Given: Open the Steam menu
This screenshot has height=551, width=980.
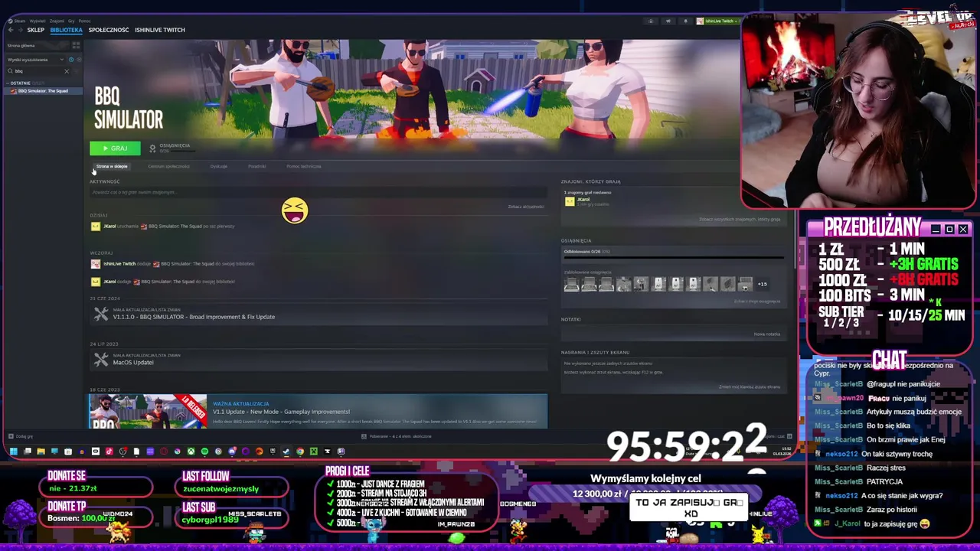Looking at the screenshot, I should 19,21.
